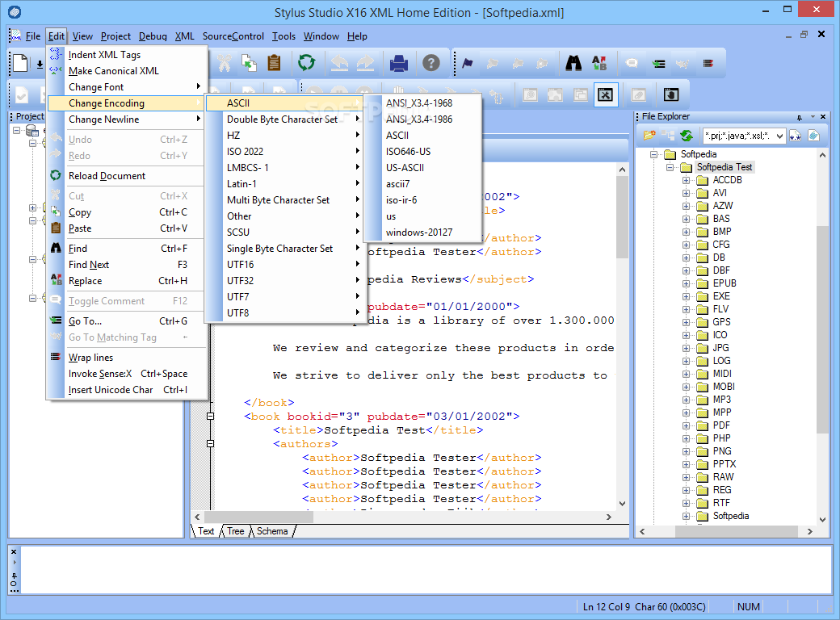840x620 pixels.
Task: Switch to the Text tab
Action: click(x=206, y=531)
